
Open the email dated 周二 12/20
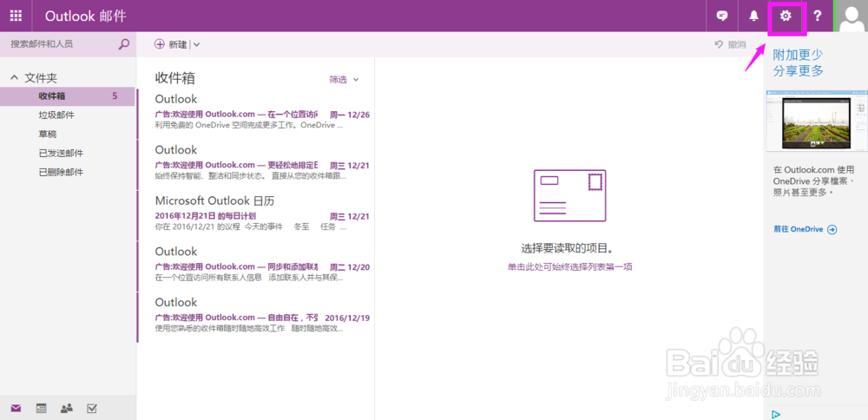255,266
